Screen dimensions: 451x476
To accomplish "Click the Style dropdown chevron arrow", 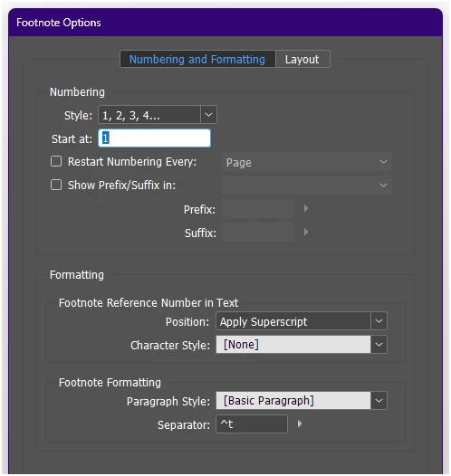I will [x=208, y=115].
